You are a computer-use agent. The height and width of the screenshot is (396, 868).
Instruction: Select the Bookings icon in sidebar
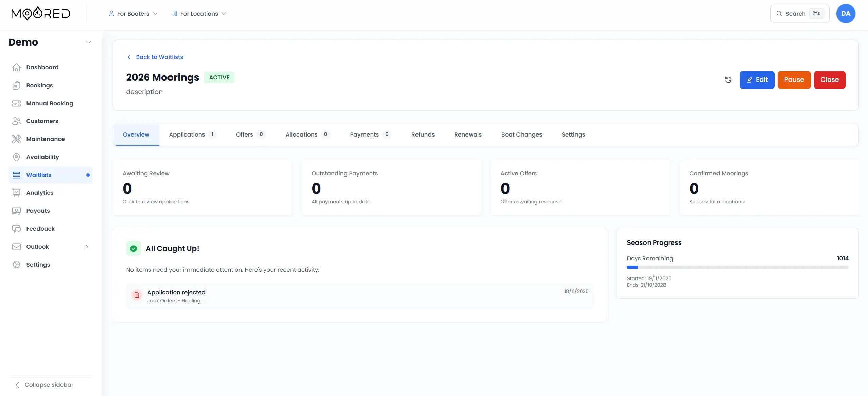click(17, 85)
